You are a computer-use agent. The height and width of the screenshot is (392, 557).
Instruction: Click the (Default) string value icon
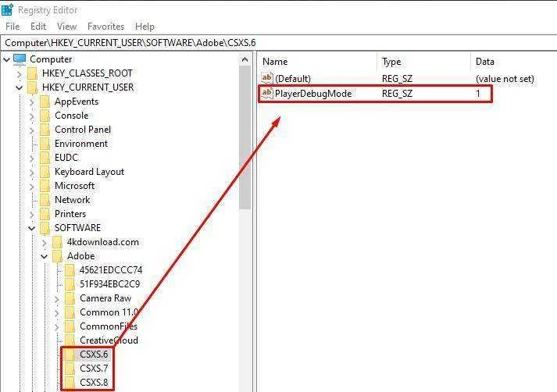pyautogui.click(x=266, y=78)
